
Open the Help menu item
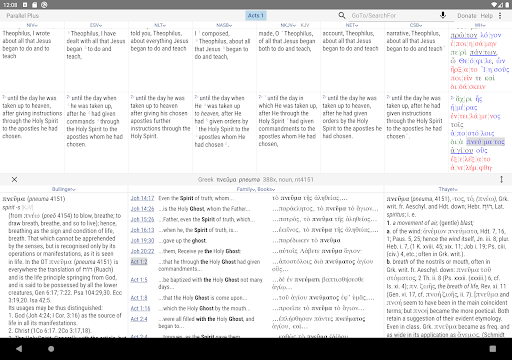click(x=487, y=16)
